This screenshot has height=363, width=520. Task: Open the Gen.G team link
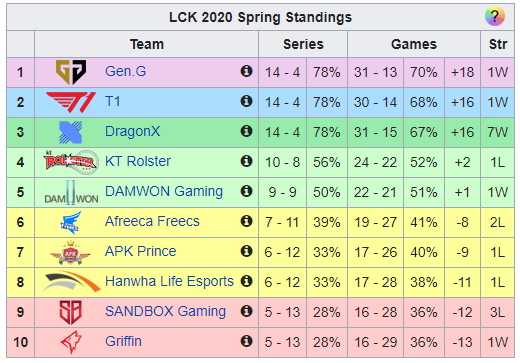point(125,71)
